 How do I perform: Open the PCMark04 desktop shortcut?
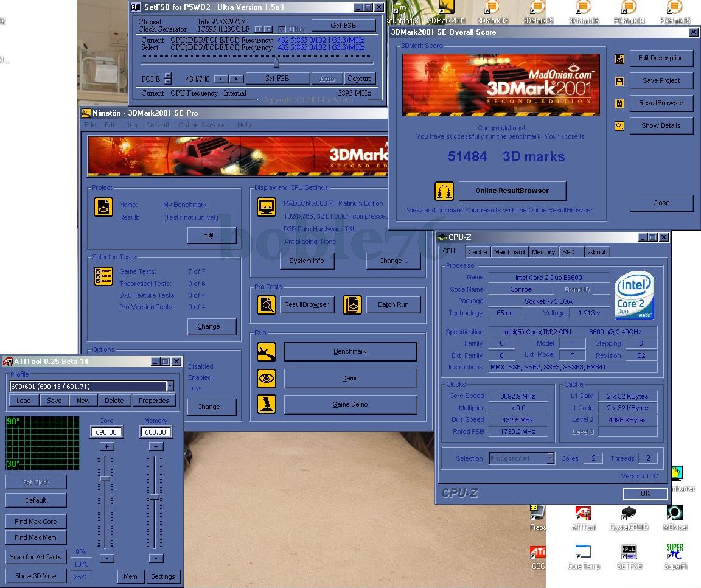coord(629,12)
